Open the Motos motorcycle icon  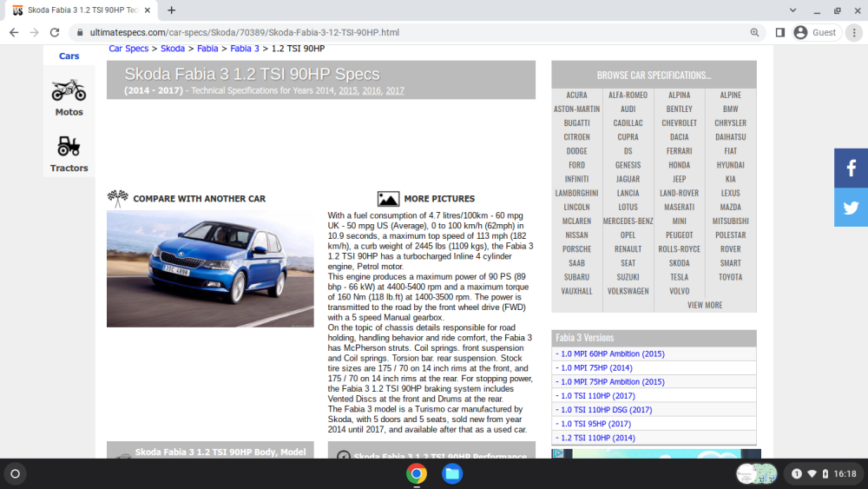69,90
